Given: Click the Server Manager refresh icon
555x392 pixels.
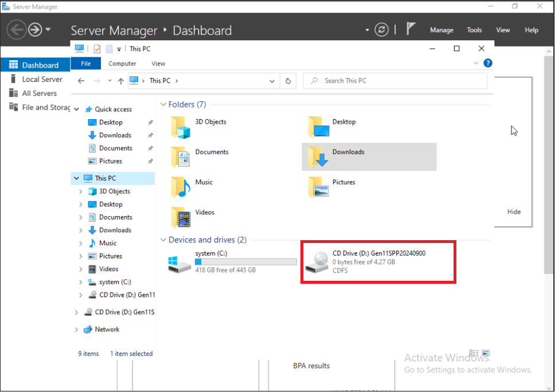Looking at the screenshot, I should point(381,30).
